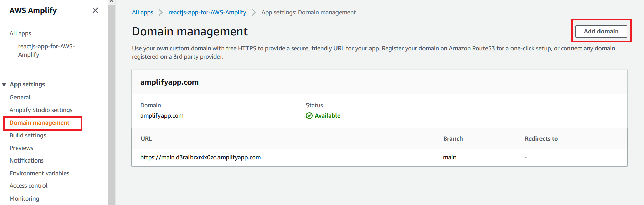Viewport: 644px width, 205px height.
Task: Open Amplify Studio settings
Action: (41, 110)
